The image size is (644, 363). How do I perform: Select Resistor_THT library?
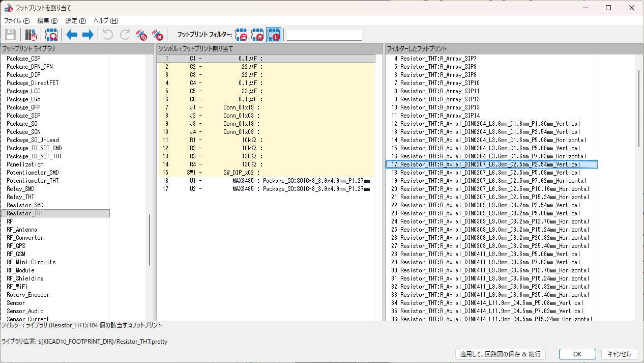(55, 213)
